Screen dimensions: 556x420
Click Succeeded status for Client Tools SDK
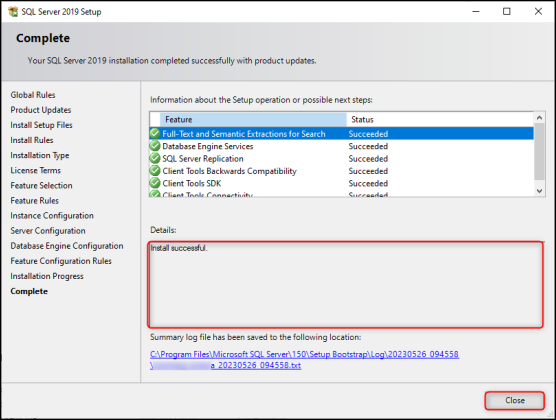pos(368,183)
